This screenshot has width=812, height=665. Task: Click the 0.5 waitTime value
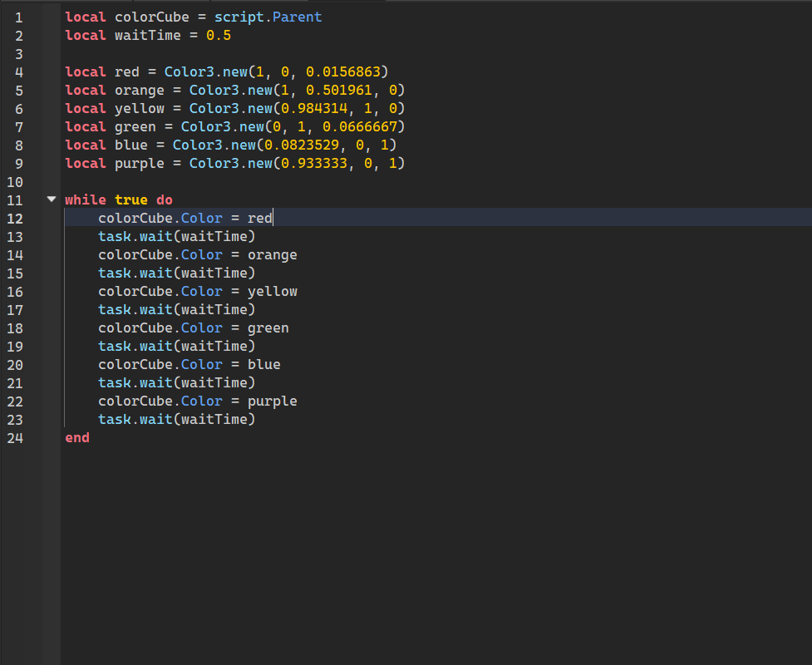click(x=219, y=35)
